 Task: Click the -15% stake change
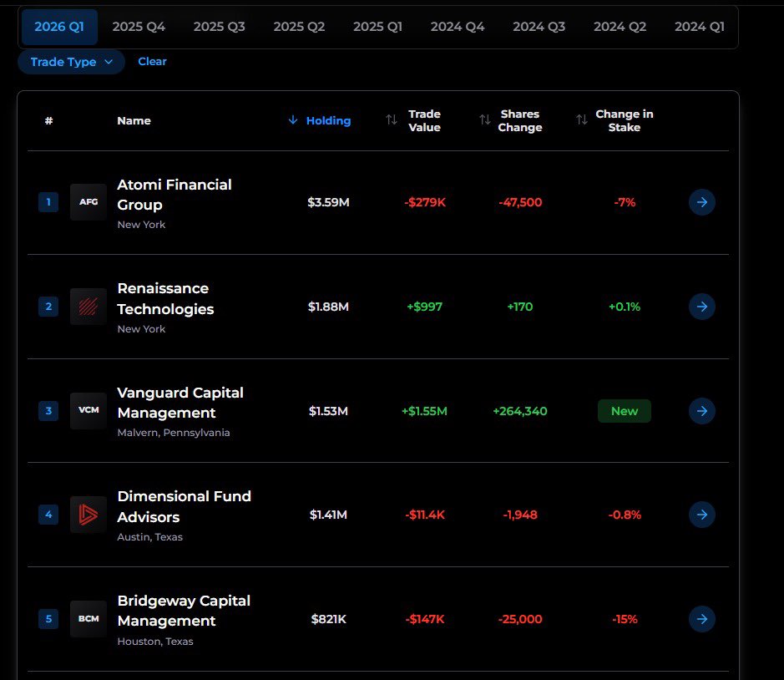625,619
